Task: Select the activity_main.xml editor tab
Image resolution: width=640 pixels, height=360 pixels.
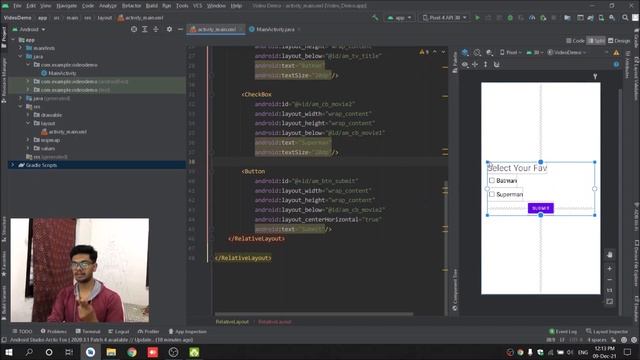Action: (216, 29)
